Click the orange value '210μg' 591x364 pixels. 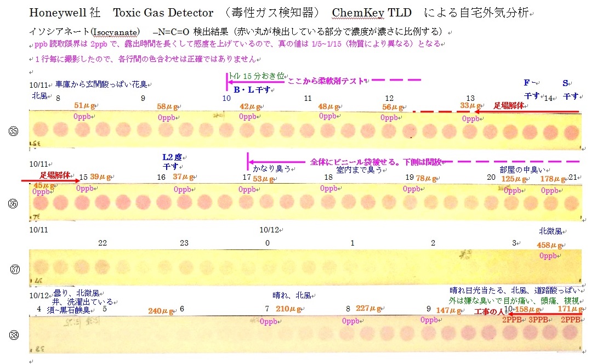click(x=289, y=309)
